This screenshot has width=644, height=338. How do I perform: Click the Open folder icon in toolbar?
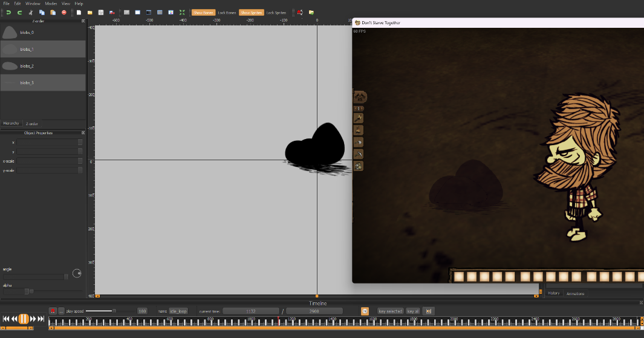point(89,12)
